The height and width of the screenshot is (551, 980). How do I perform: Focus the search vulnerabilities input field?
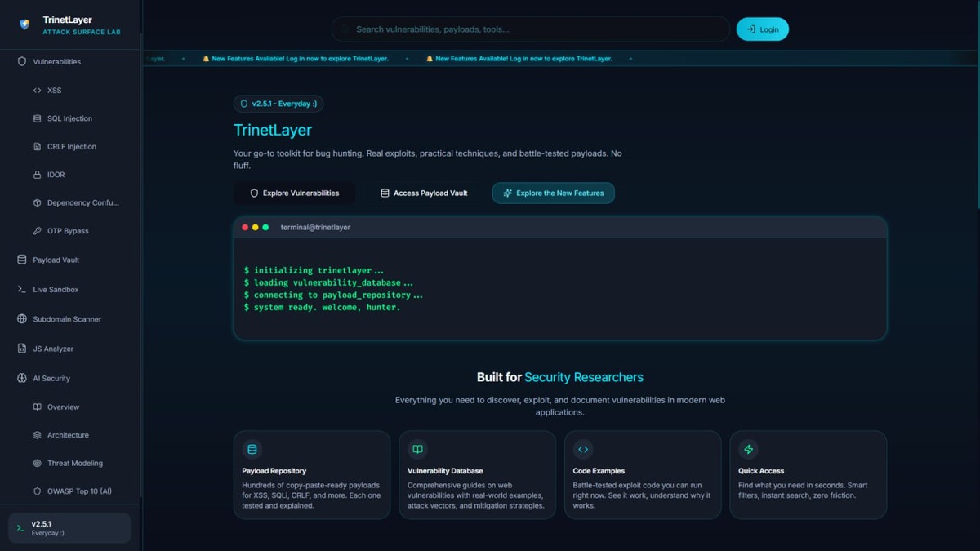[531, 29]
